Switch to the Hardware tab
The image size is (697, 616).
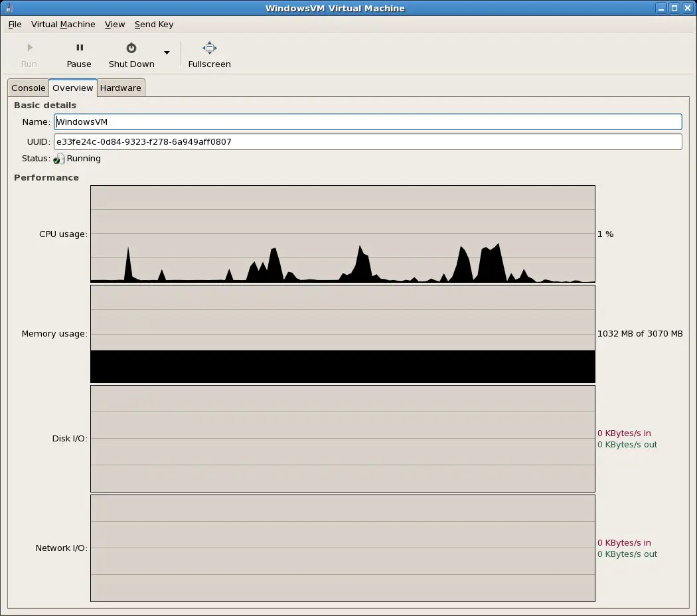tap(121, 88)
